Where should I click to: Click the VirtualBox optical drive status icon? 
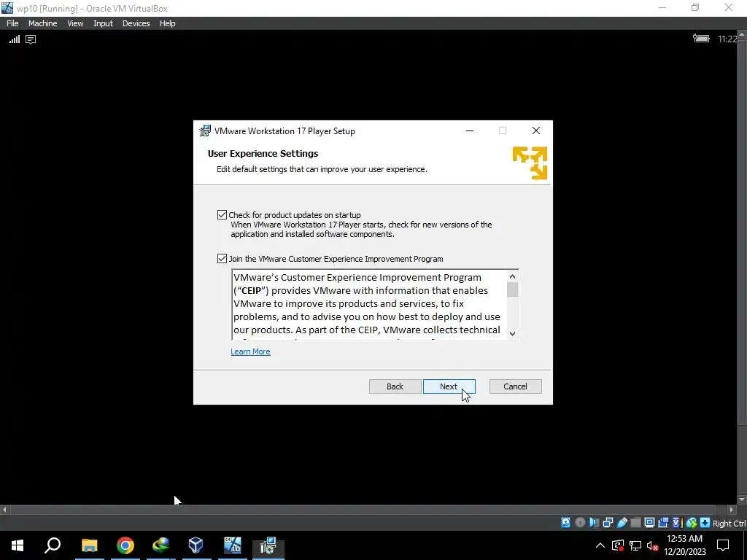[x=580, y=522]
